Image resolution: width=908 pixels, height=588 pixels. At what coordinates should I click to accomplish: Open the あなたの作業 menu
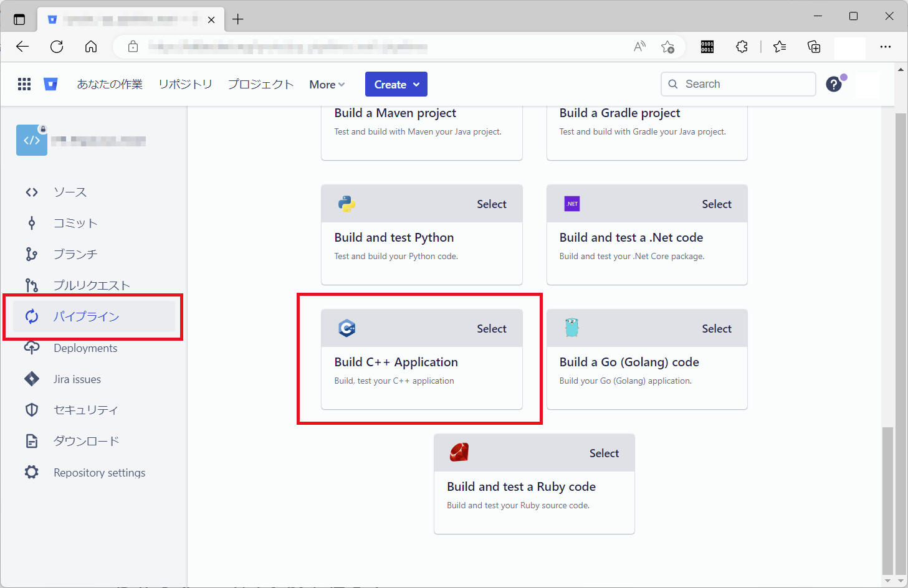click(x=110, y=83)
